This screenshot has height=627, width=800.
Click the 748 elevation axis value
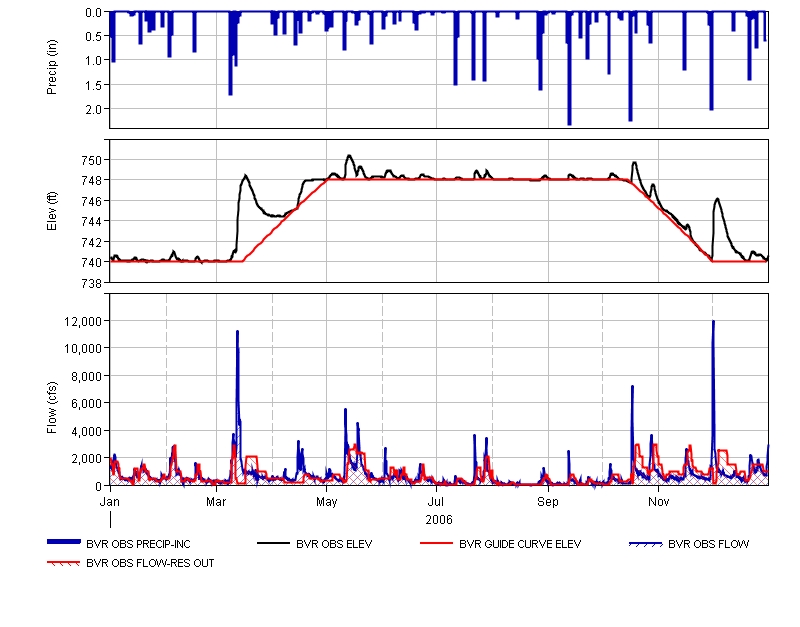pos(92,181)
